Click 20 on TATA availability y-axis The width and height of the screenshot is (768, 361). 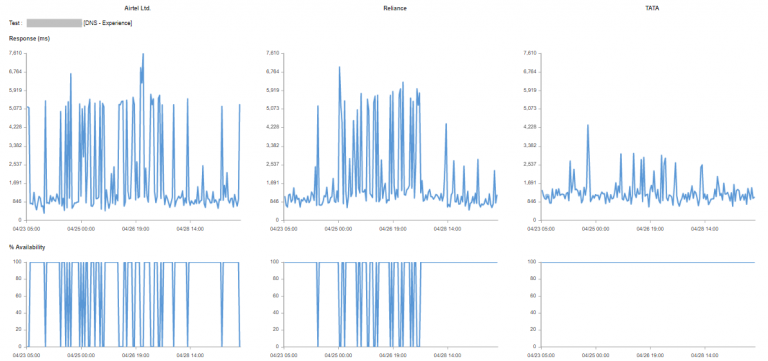click(x=533, y=330)
